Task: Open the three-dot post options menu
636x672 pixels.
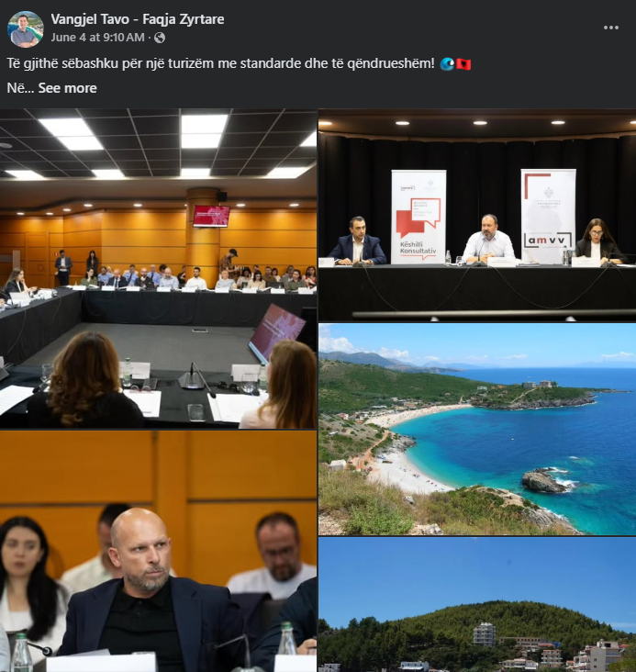Action: [x=610, y=28]
